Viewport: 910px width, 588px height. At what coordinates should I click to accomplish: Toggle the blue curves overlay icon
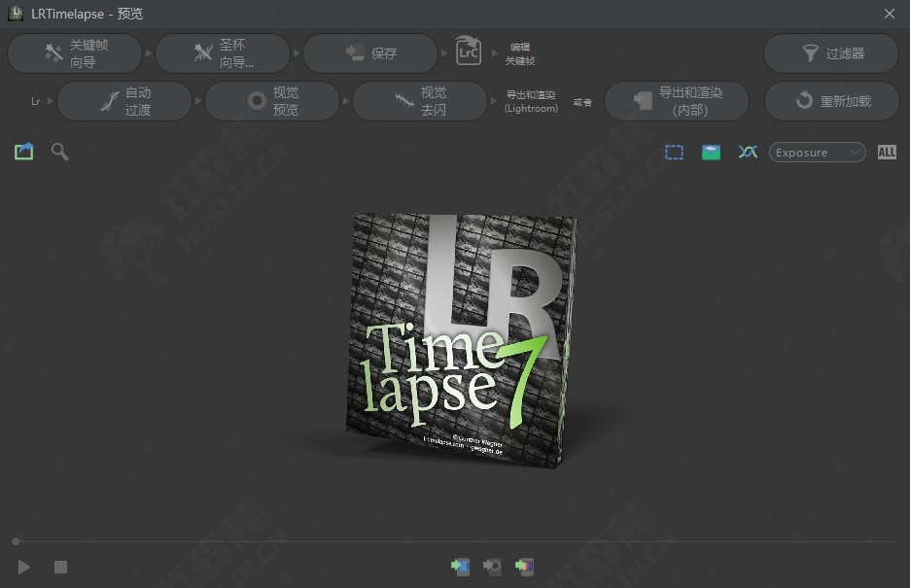[x=748, y=152]
